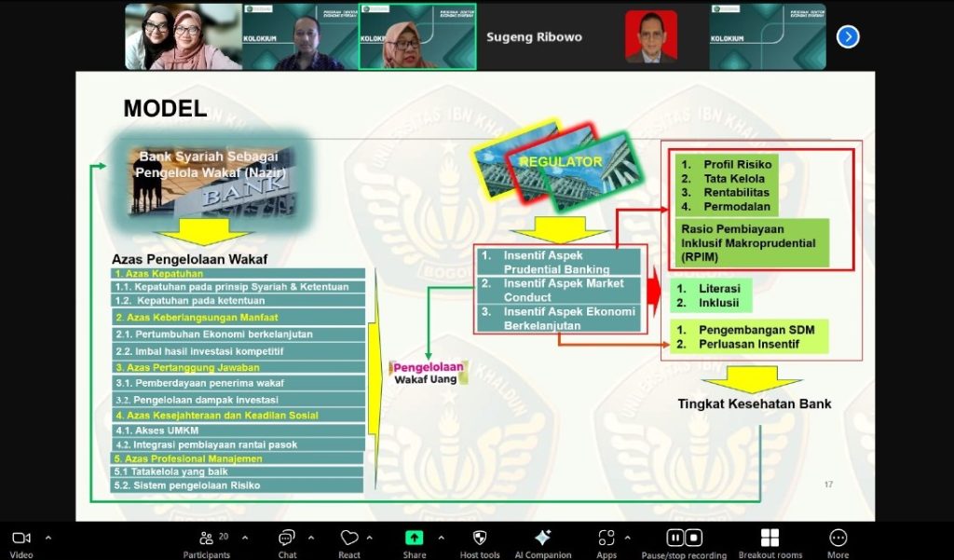Click the React heart icon

(x=349, y=539)
